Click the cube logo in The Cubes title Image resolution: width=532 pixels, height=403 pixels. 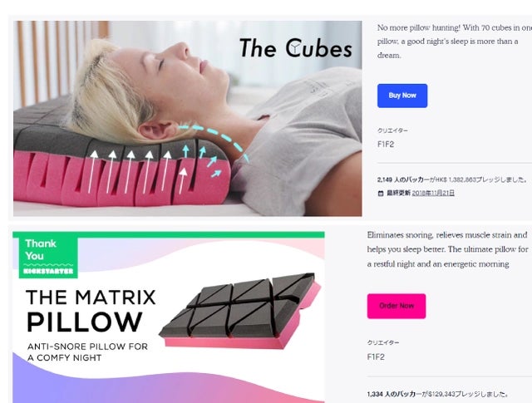click(293, 48)
